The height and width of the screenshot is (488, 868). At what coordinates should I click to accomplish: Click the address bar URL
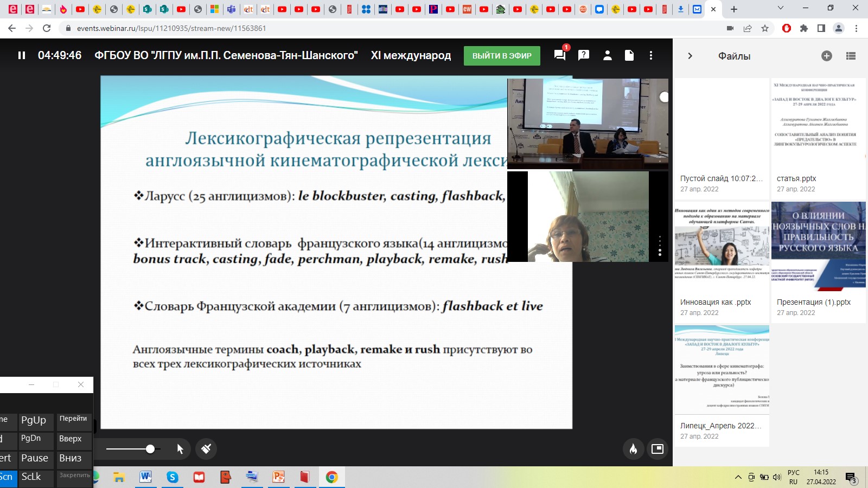(x=171, y=28)
